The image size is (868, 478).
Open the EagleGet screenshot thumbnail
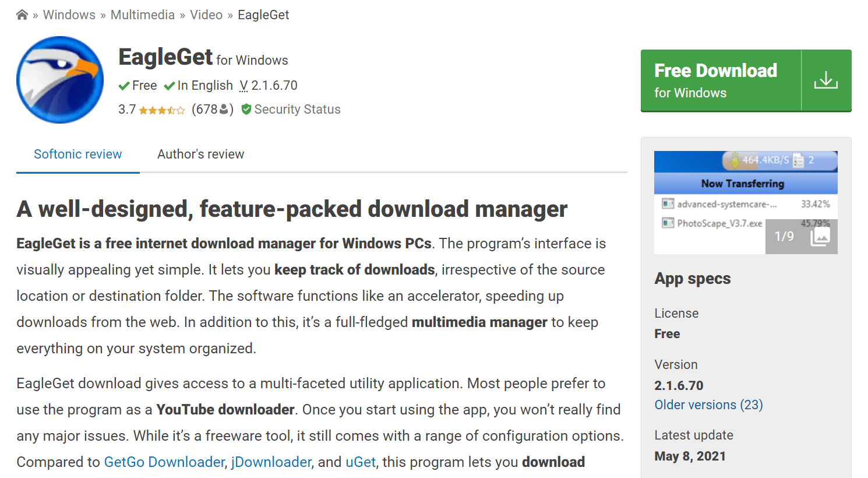[x=746, y=202]
